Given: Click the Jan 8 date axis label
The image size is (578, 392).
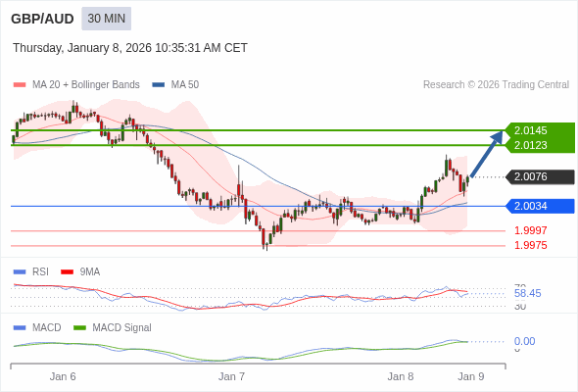Looking at the screenshot, I should pos(401,376).
